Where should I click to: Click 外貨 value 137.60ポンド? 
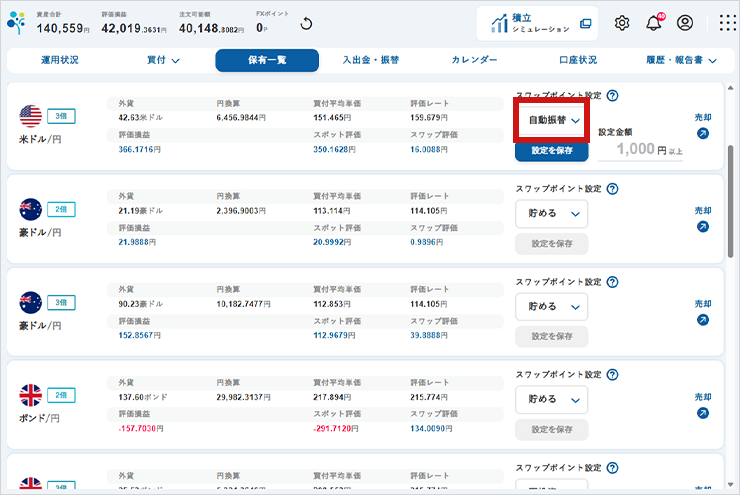(143, 398)
